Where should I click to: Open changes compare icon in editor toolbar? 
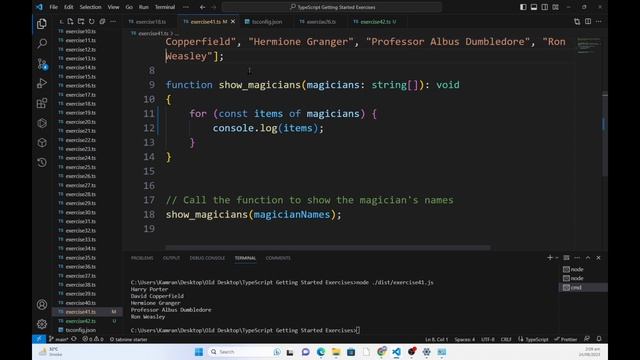coord(577,22)
